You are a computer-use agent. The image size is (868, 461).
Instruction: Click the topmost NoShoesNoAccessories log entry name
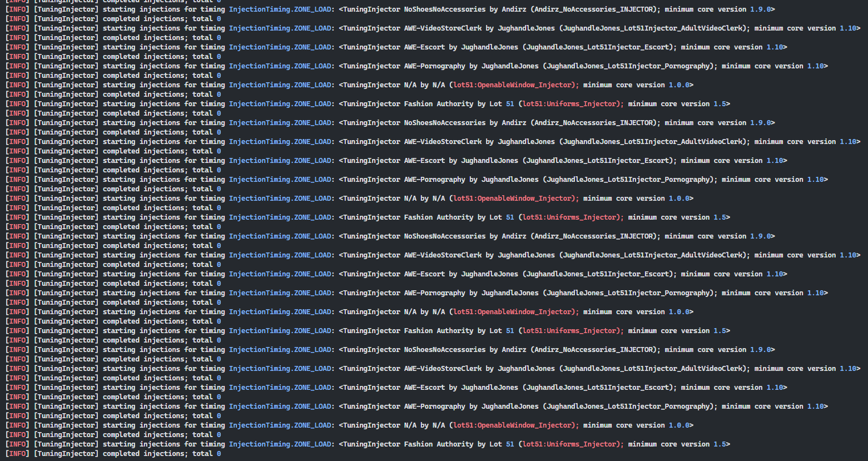pos(445,9)
